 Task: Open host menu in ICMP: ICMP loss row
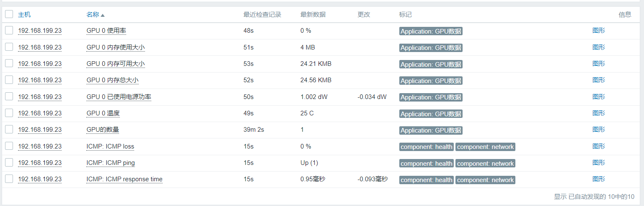(x=40, y=146)
